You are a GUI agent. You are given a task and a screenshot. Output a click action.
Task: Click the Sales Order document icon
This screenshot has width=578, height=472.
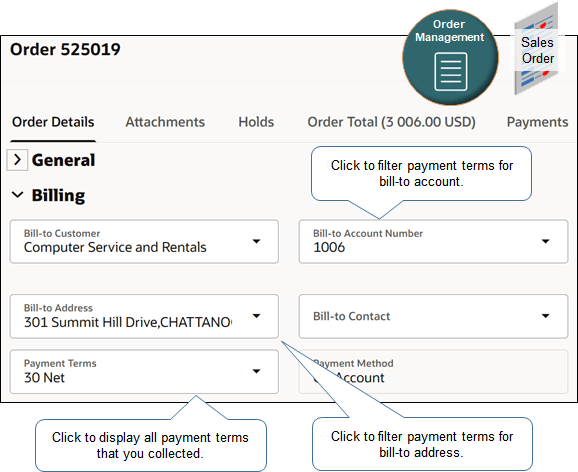(x=537, y=49)
